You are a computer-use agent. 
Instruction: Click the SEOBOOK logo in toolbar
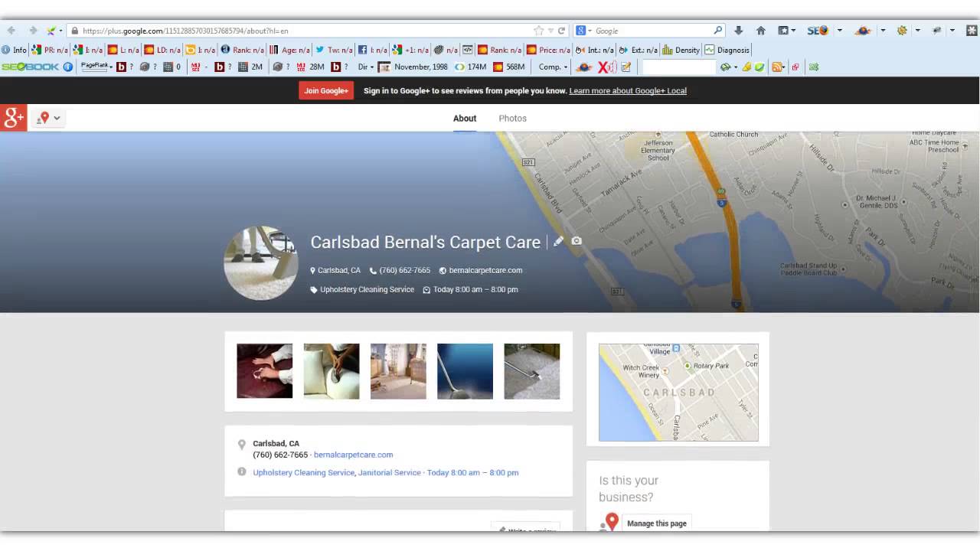tap(31, 67)
